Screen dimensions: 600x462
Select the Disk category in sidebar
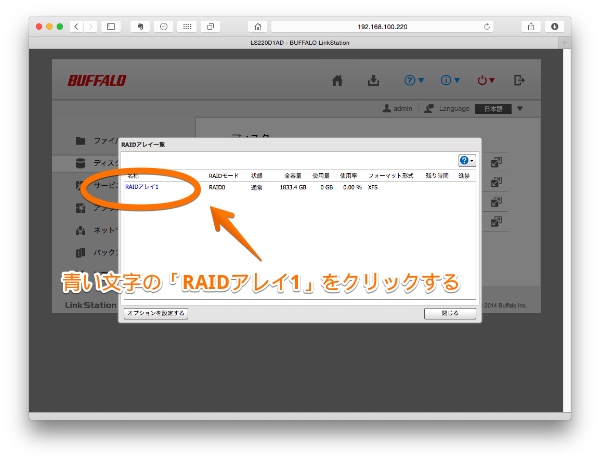pos(96,163)
